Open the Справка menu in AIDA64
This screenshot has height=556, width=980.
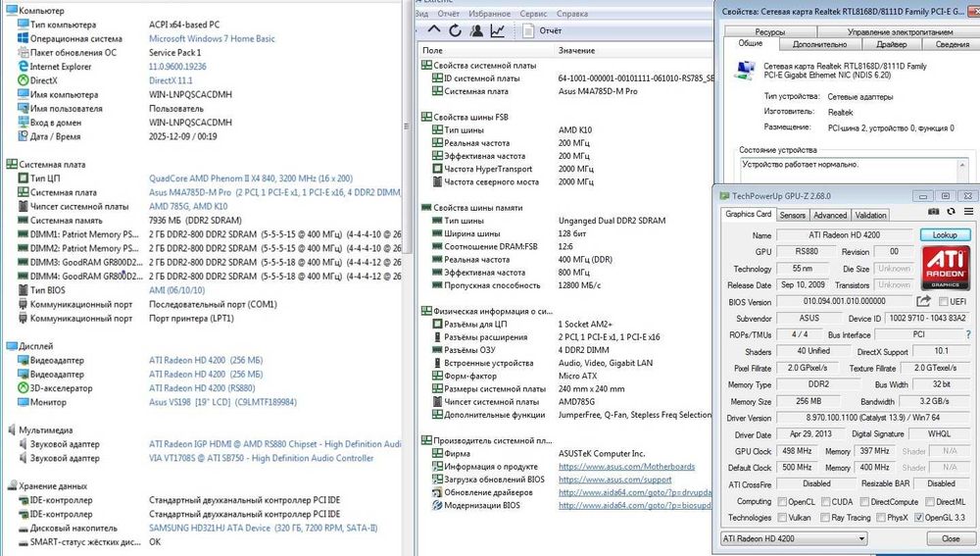[x=572, y=14]
